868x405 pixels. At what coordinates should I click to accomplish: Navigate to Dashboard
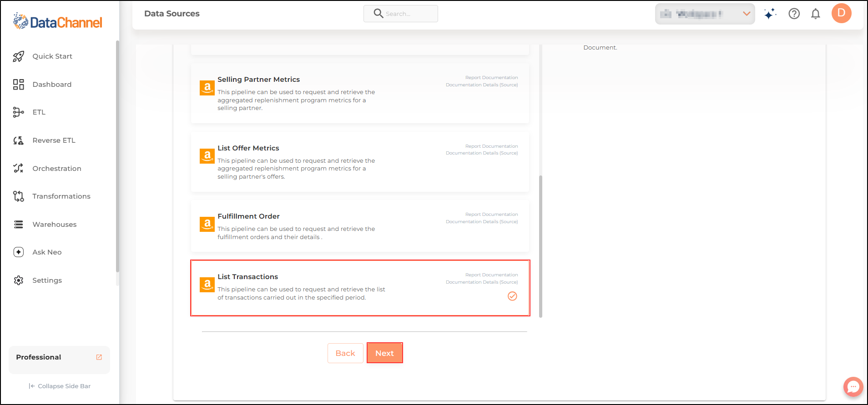point(52,85)
